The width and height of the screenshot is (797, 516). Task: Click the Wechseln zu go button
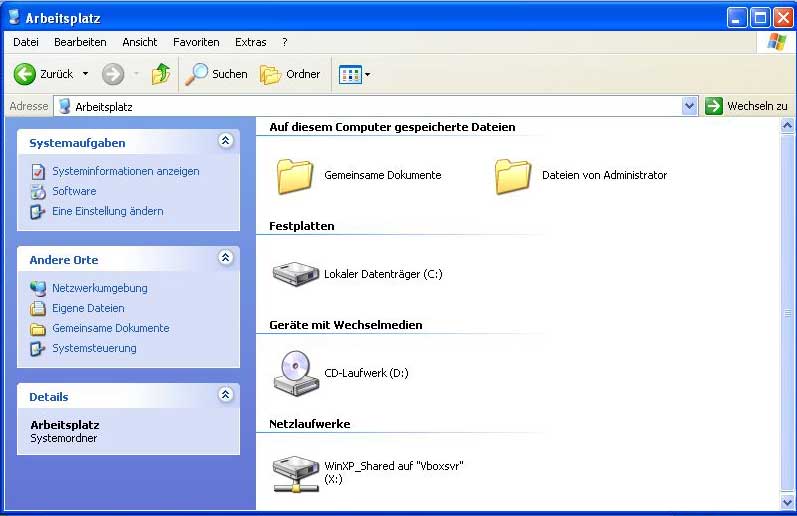[746, 106]
